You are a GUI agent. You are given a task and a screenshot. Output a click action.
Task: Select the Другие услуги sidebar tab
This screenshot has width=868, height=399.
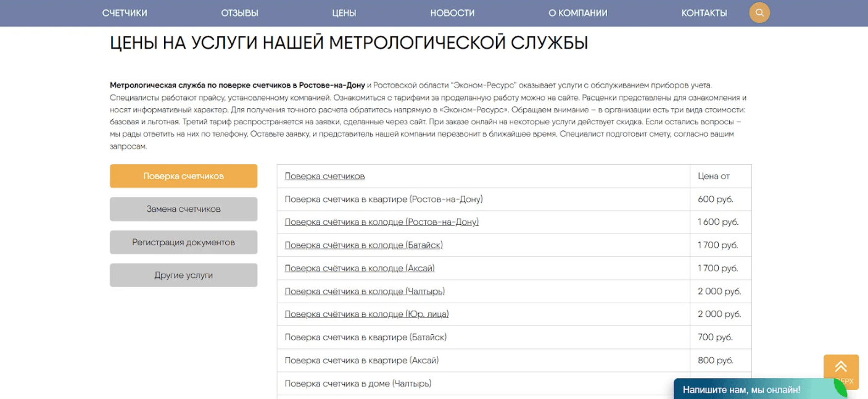[x=183, y=275]
